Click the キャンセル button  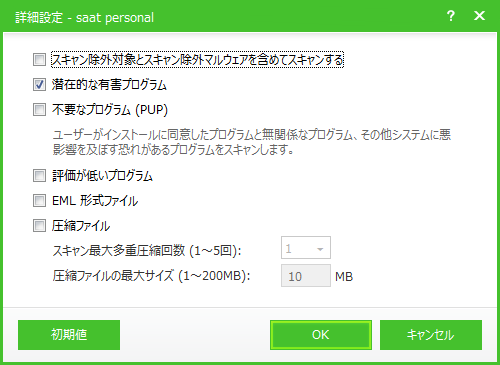tap(431, 335)
